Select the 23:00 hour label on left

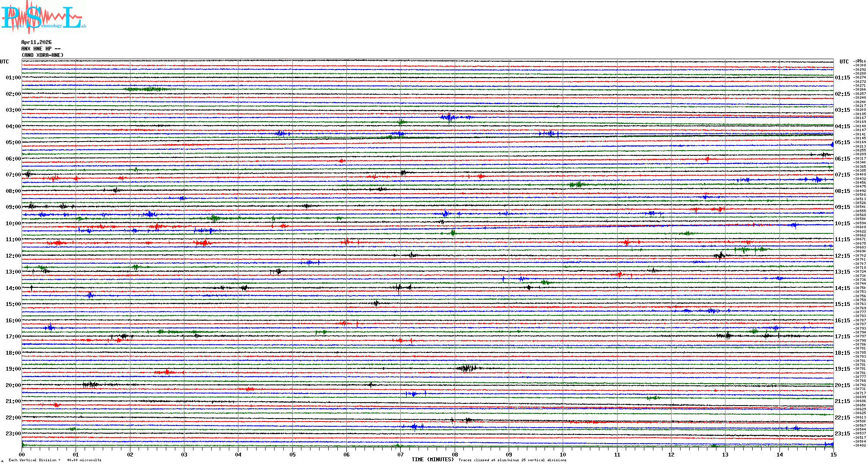13,434
